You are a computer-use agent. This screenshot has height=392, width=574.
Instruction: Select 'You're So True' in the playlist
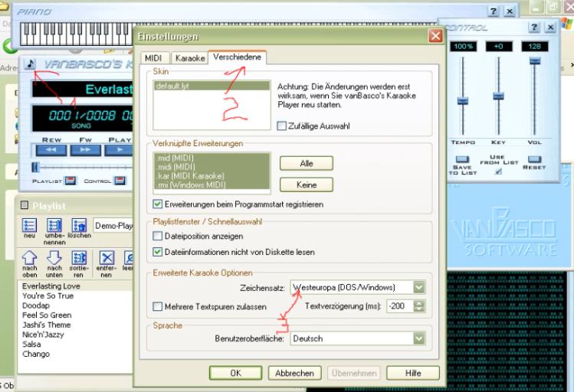point(48,296)
